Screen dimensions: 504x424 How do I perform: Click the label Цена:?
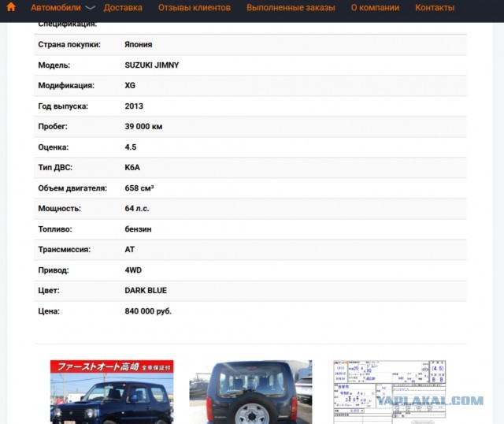pyautogui.click(x=49, y=311)
